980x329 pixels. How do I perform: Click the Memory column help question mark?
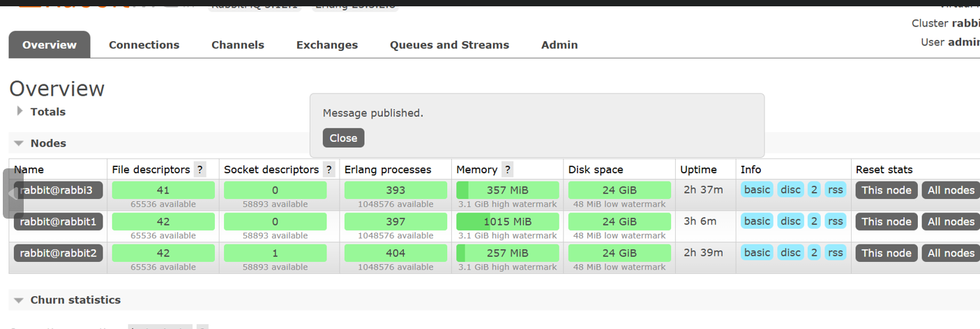tap(507, 170)
